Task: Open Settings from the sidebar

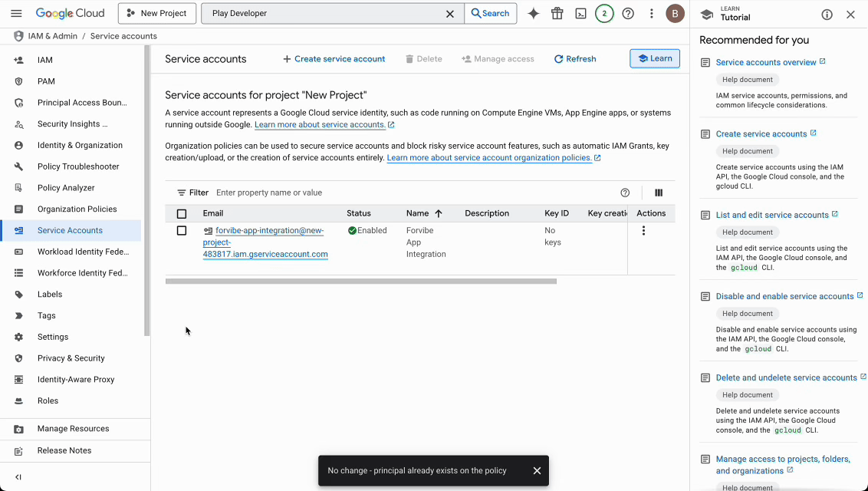Action: (x=53, y=336)
